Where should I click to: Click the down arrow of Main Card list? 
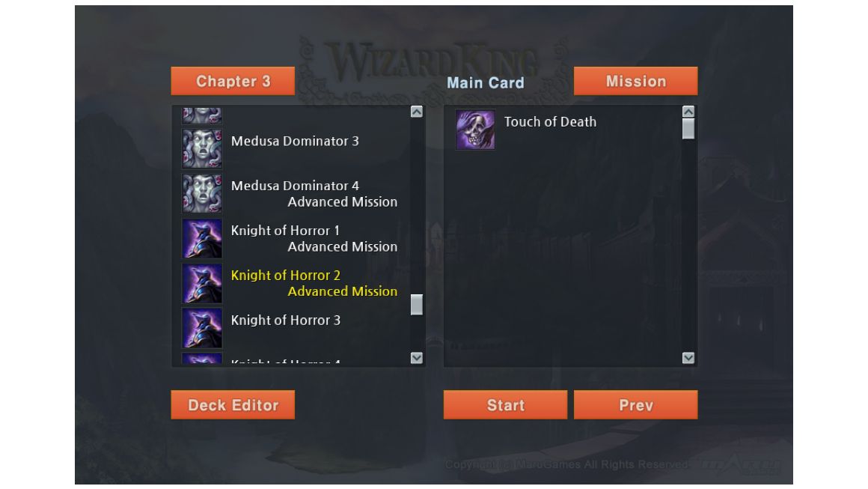[688, 358]
